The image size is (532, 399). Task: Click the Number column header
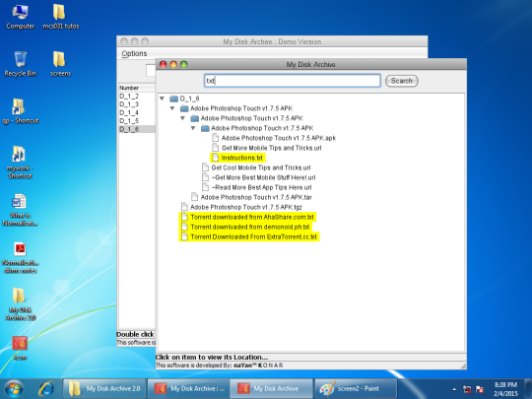click(137, 88)
